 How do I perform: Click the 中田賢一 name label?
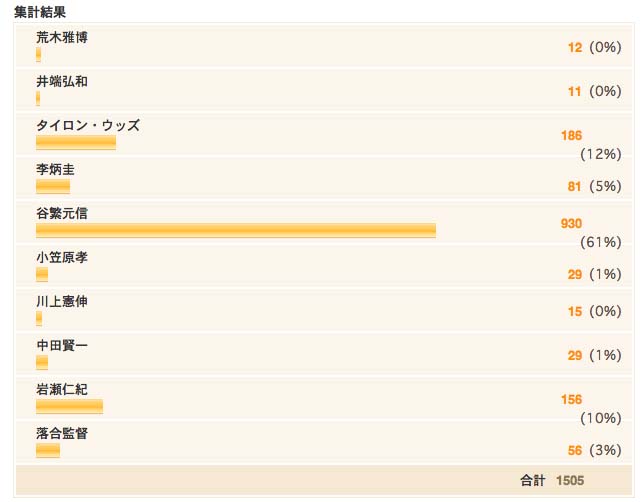(x=62, y=345)
